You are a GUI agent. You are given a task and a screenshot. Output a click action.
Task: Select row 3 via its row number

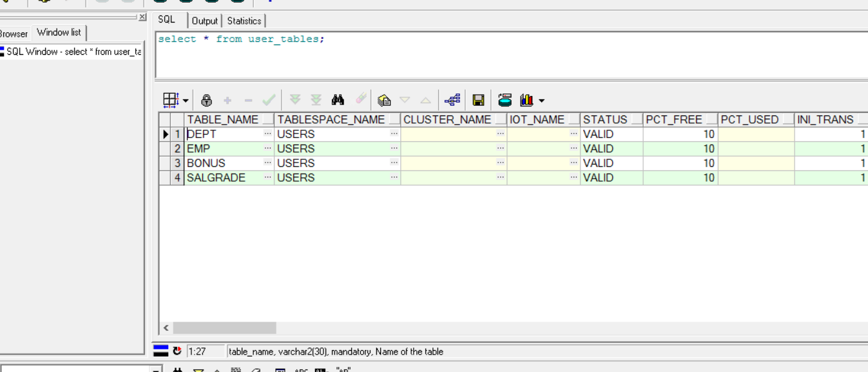click(x=178, y=163)
